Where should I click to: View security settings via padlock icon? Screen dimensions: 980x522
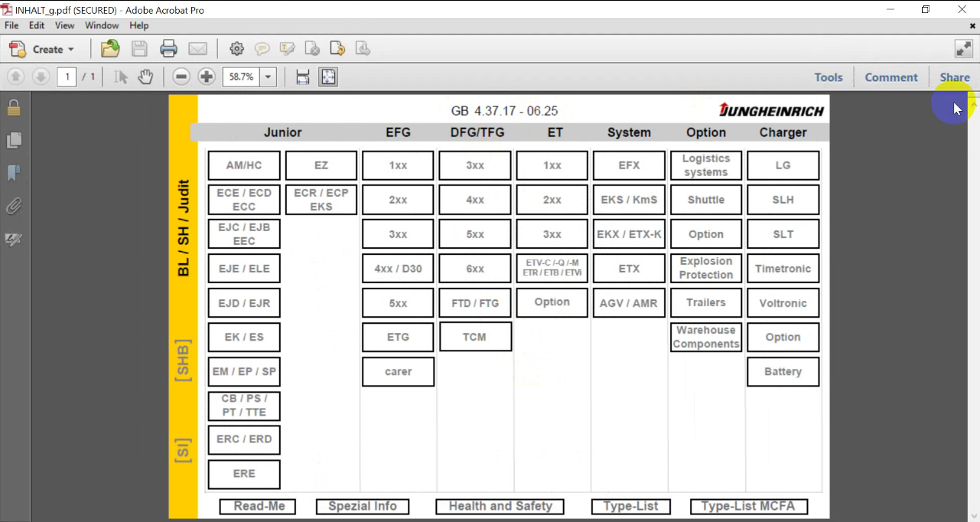coord(13,108)
